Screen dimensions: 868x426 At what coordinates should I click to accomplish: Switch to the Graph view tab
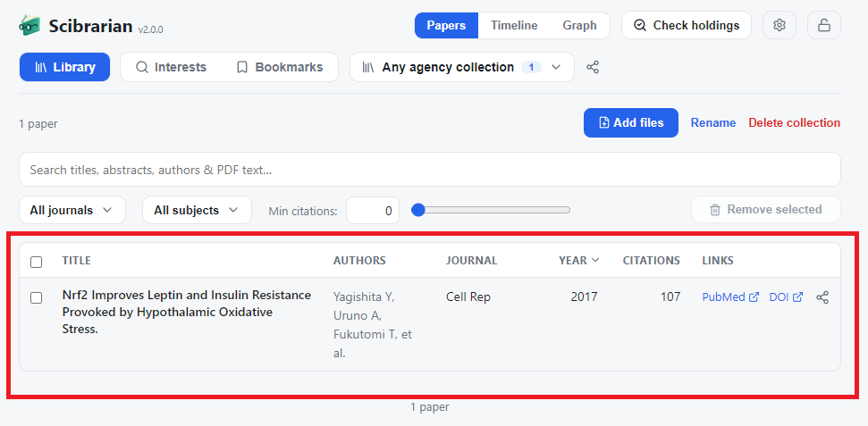tap(579, 25)
